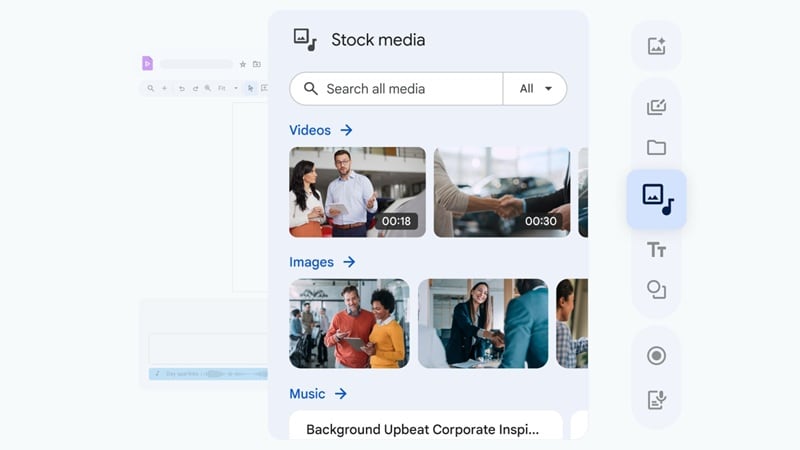Image resolution: width=800 pixels, height=450 pixels.
Task: Click the search icon in editor toolbar
Action: click(151, 88)
